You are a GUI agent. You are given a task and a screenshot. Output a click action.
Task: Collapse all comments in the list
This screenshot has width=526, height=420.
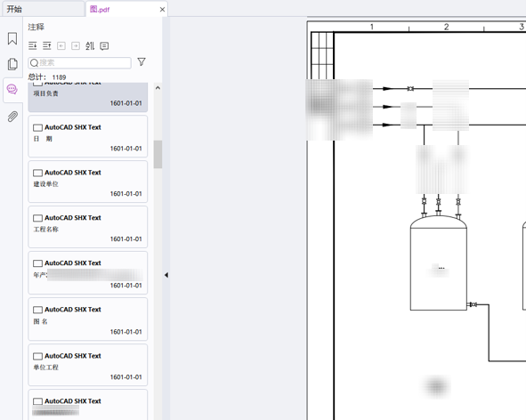47,45
